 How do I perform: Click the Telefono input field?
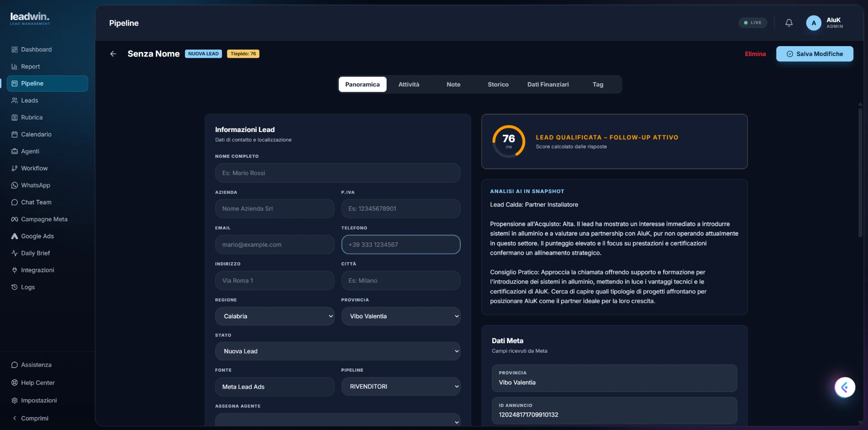point(401,245)
